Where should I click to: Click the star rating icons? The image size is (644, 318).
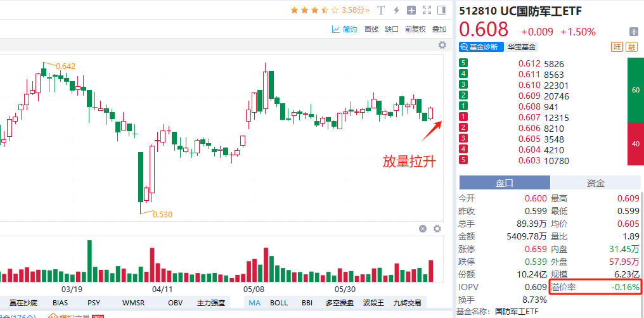314,10
